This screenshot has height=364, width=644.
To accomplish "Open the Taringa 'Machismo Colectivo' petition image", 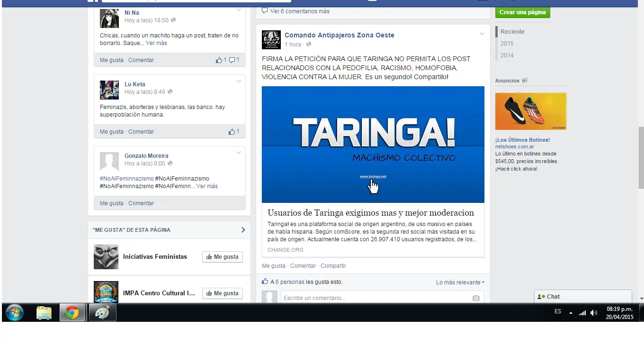I will pos(373,145).
